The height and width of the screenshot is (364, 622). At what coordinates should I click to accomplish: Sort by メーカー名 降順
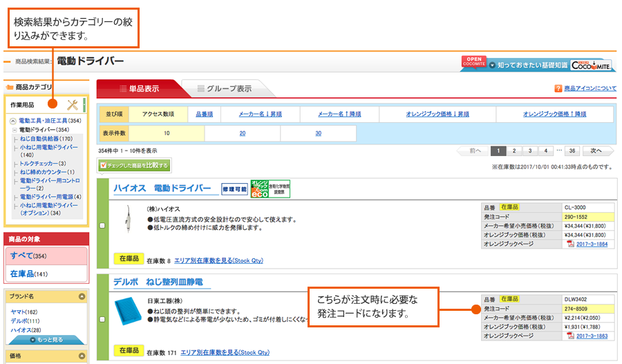pos(339,114)
